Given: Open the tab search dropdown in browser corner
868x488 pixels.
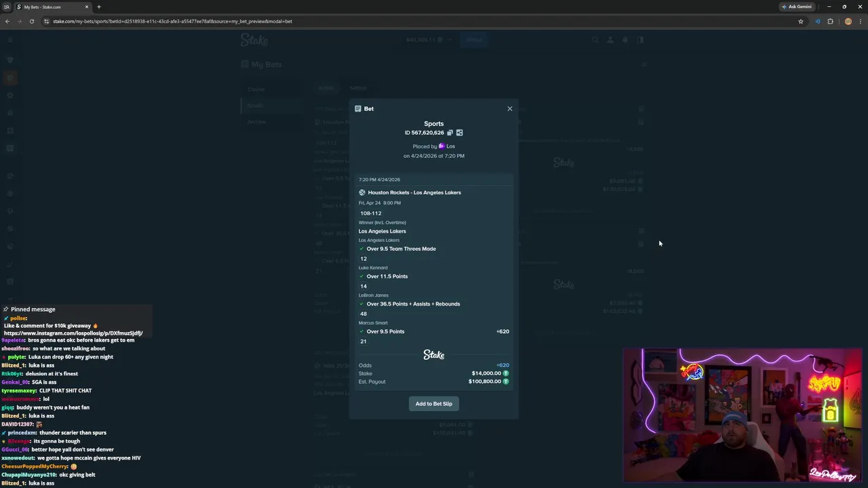Looking at the screenshot, I should [7, 7].
